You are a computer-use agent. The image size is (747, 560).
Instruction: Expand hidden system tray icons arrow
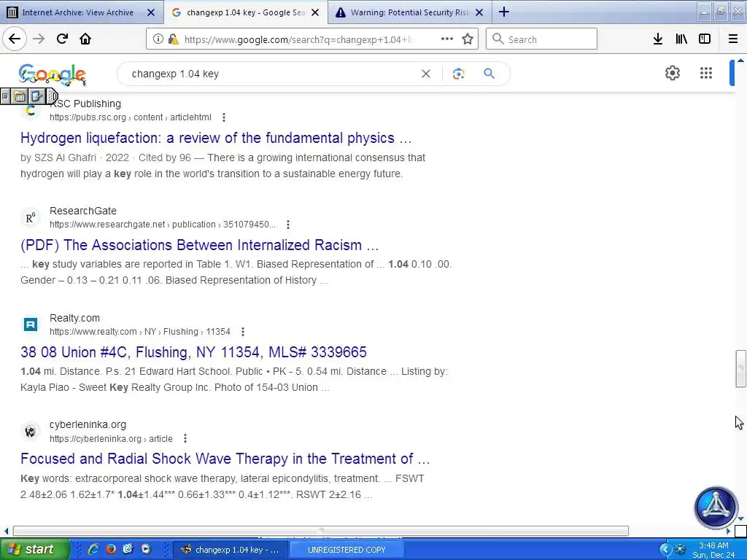(x=665, y=550)
